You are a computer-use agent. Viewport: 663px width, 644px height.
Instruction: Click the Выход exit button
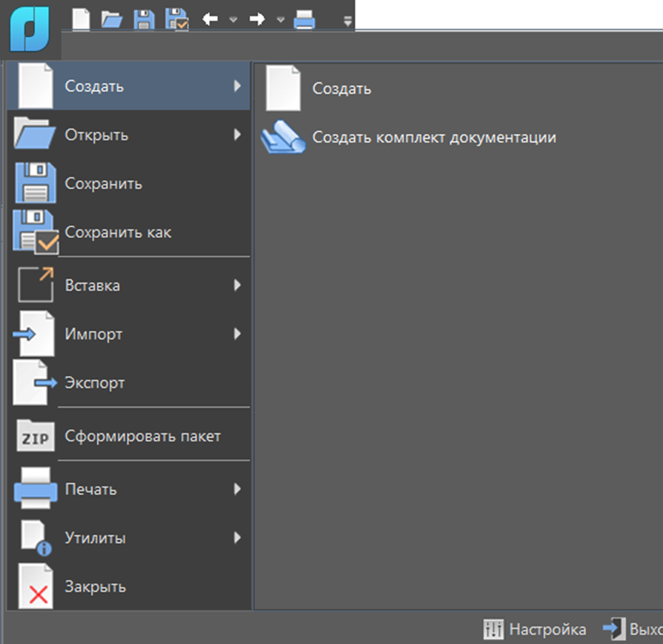click(633, 629)
